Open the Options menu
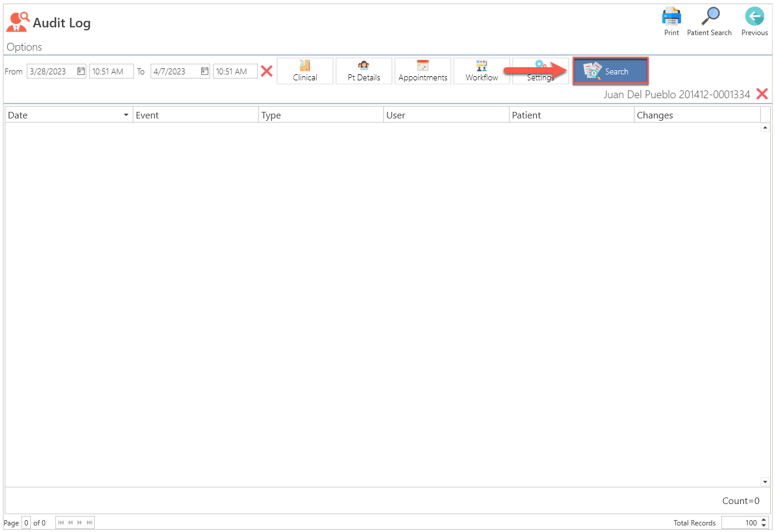The width and height of the screenshot is (775, 532). pos(24,47)
